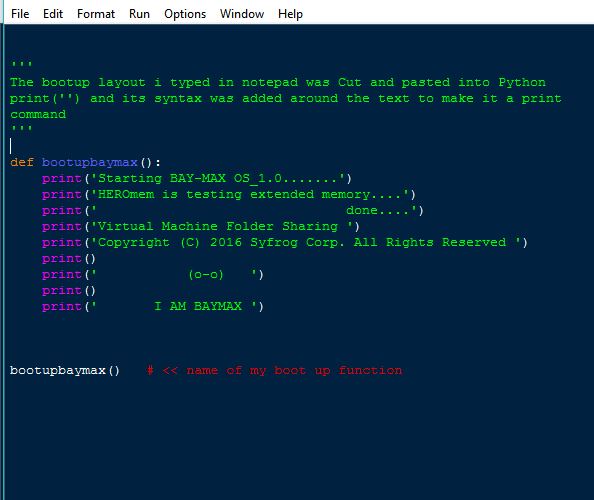Screen dimensions: 594x500
Task: Click the docstring word 'command'
Action: click(x=38, y=114)
